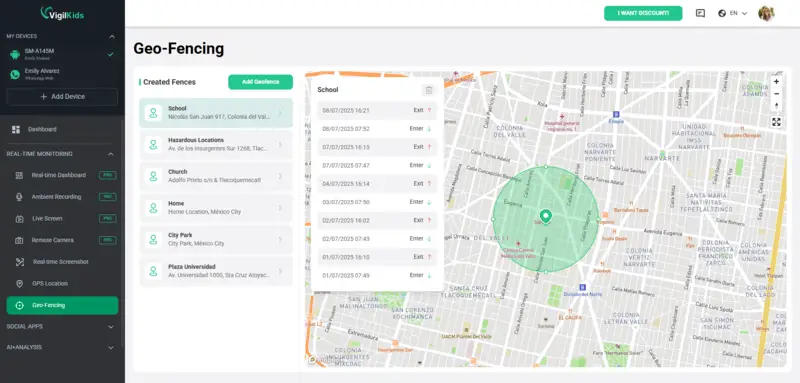Click the GPS Location pin icon
This screenshot has width=800, height=383.
point(19,284)
